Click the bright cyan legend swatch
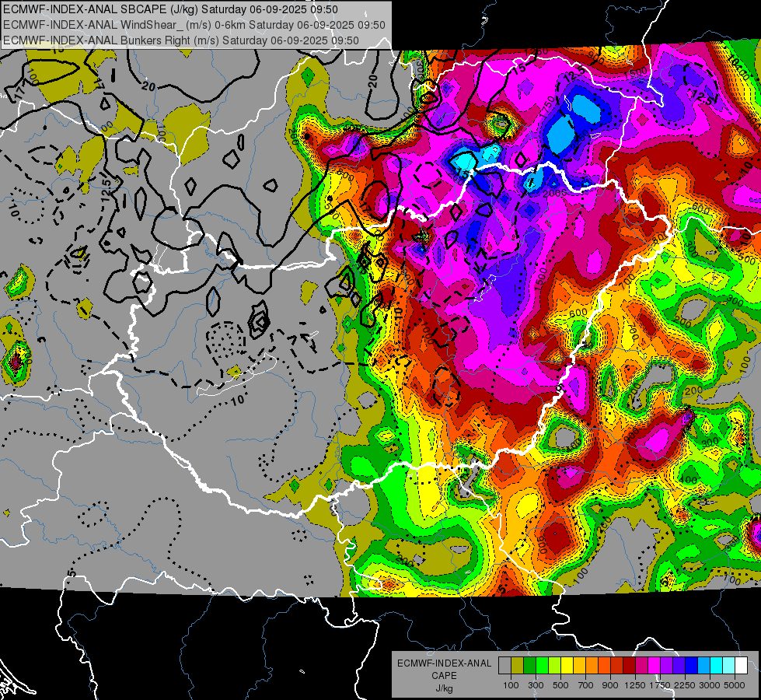Viewport: 761px width, 700px height. coord(717,666)
